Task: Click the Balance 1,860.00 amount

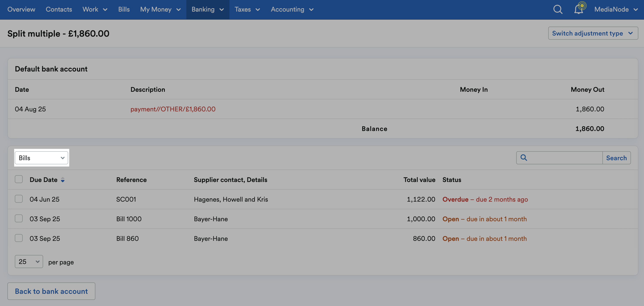Action: pyautogui.click(x=590, y=129)
